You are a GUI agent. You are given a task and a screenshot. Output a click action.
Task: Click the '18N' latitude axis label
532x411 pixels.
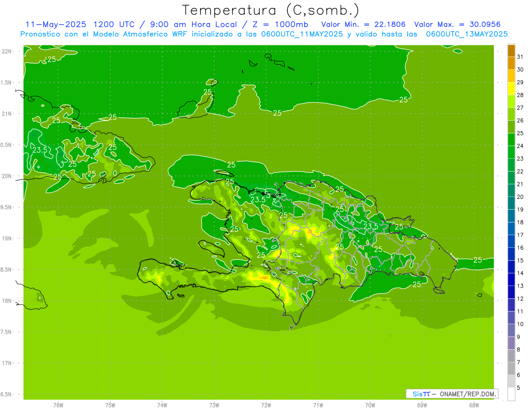(x=8, y=301)
